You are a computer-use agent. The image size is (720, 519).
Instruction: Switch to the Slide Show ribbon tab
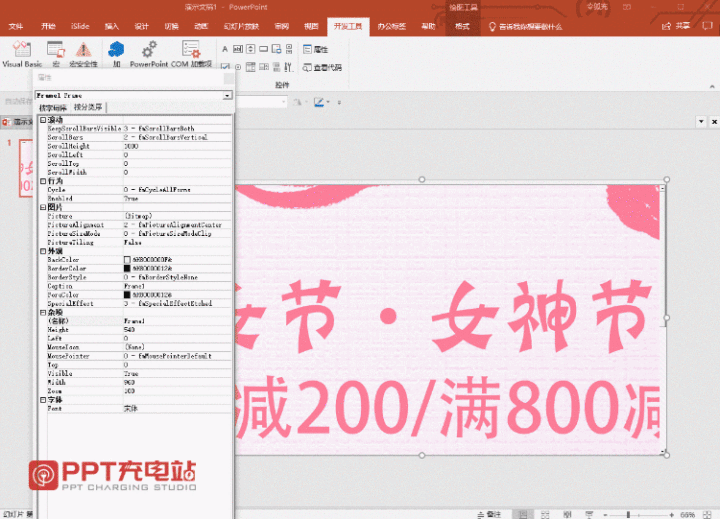[241, 26]
